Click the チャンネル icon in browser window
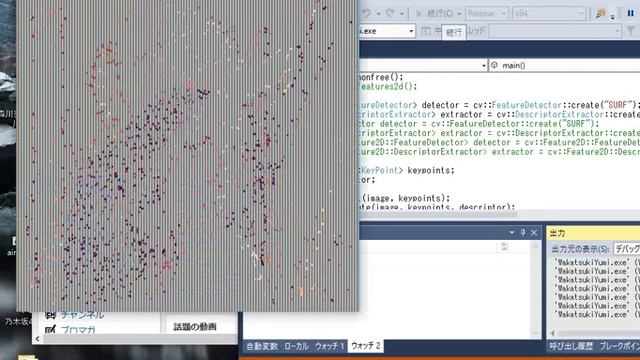The height and width of the screenshot is (360, 640). (51, 315)
